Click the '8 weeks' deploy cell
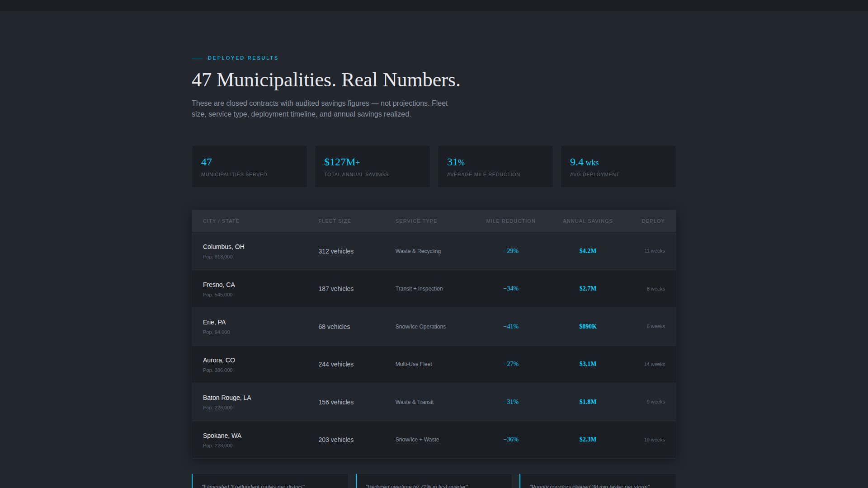Screen dimensions: 868x488 click(x=656, y=289)
